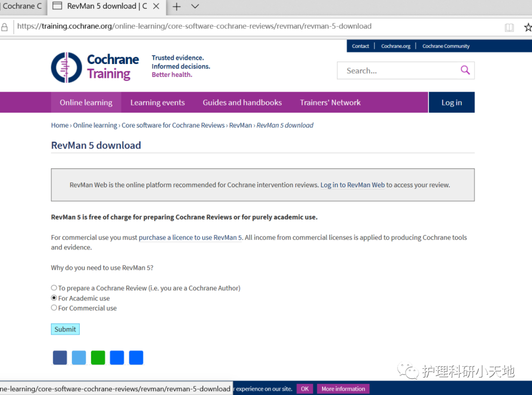Click the dark blue share square
The height and width of the screenshot is (395, 532).
[60, 358]
